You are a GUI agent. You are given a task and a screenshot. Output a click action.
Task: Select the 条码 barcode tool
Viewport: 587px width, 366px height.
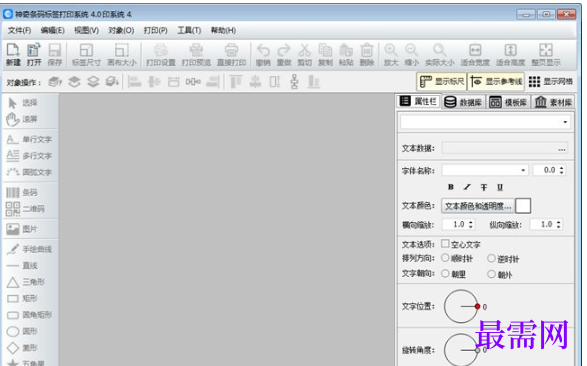tap(22, 192)
